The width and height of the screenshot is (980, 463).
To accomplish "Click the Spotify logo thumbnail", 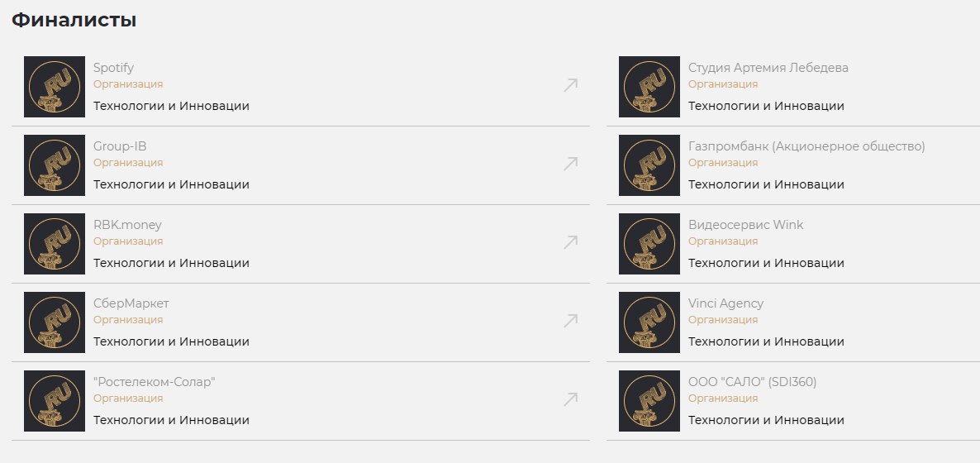I will [55, 87].
